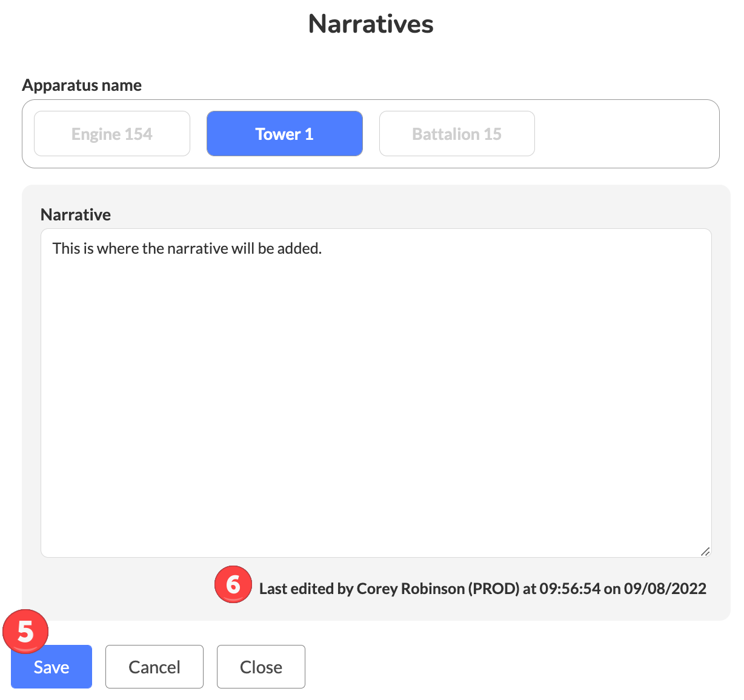
Task: Click the existing narrative sentence text
Action: [x=187, y=248]
